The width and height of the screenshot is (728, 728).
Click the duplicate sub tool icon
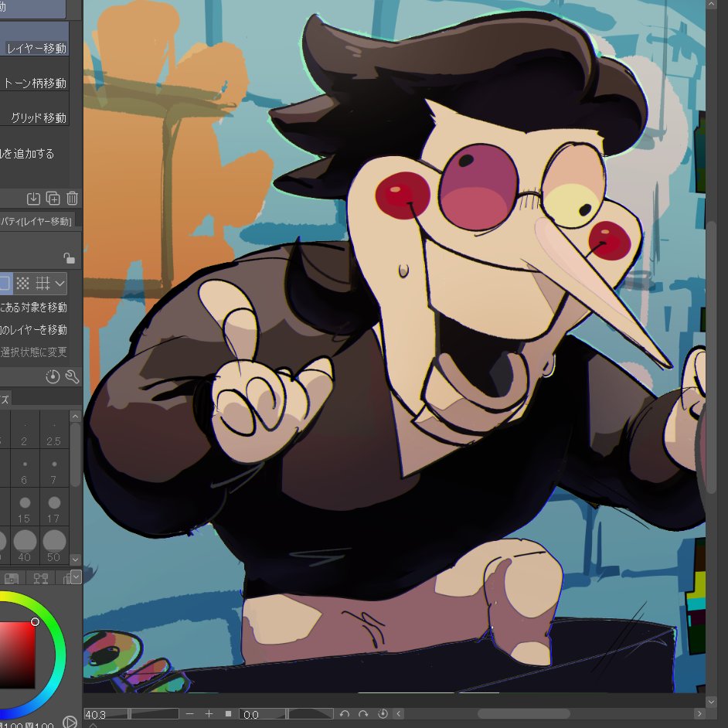tap(53, 199)
